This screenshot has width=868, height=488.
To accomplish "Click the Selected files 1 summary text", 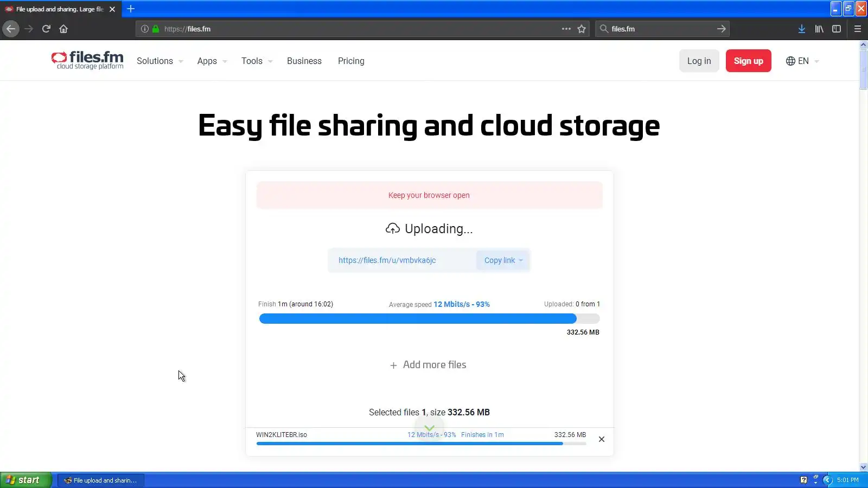I will (x=429, y=412).
